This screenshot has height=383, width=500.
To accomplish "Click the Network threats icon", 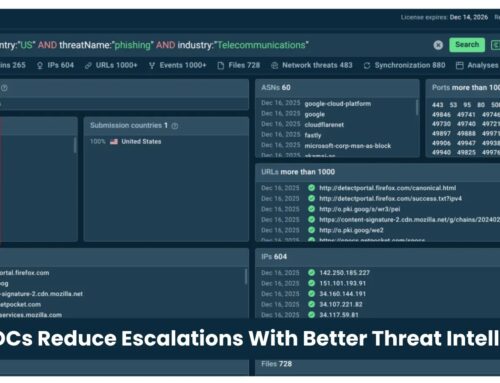I will [274, 66].
